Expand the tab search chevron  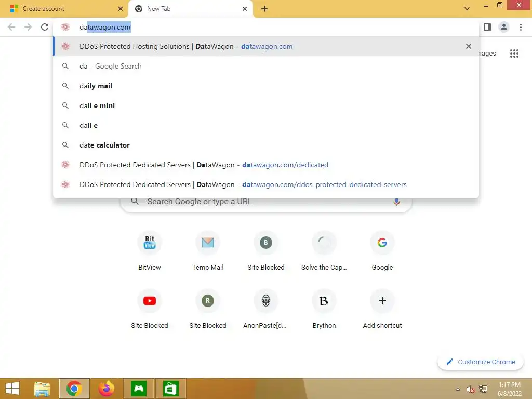[467, 9]
